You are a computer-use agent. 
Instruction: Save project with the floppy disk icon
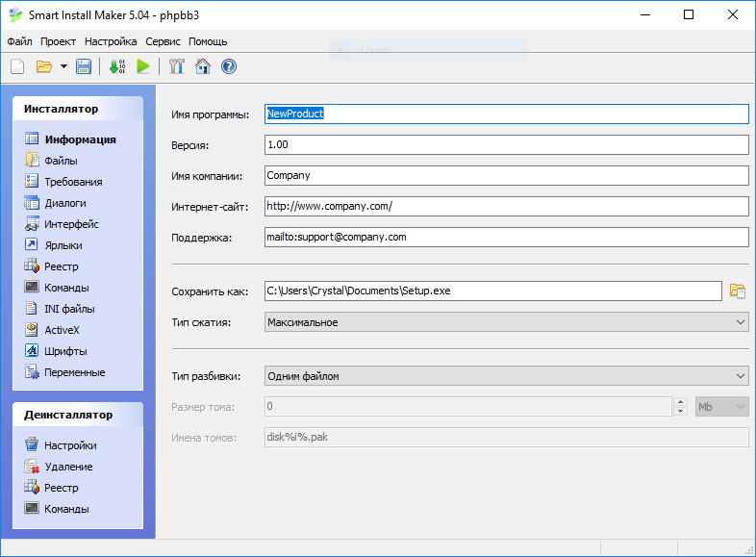tap(84, 66)
